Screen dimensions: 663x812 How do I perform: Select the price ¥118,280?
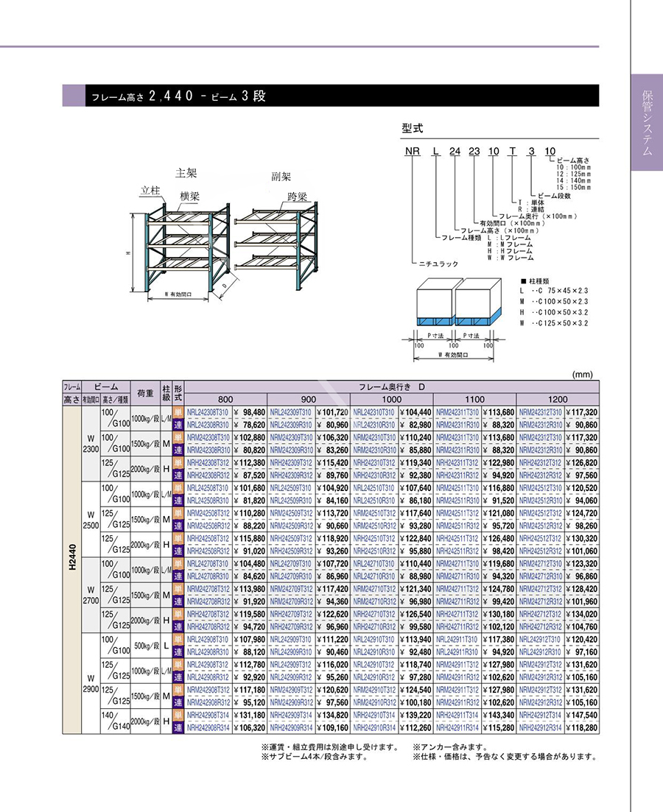582,727
